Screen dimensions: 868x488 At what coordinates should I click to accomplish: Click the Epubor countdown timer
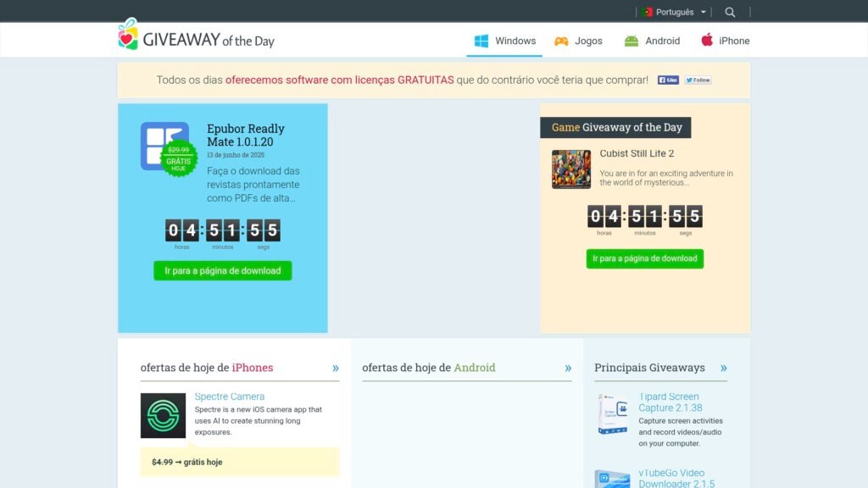223,234
